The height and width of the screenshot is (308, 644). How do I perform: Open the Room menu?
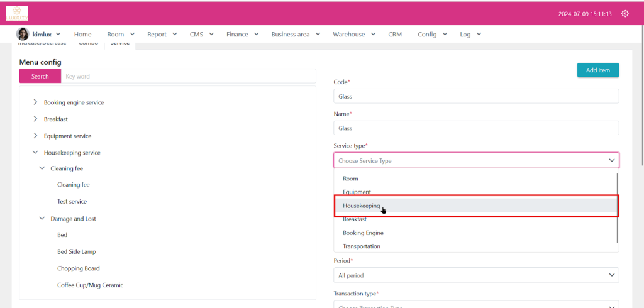[119, 34]
